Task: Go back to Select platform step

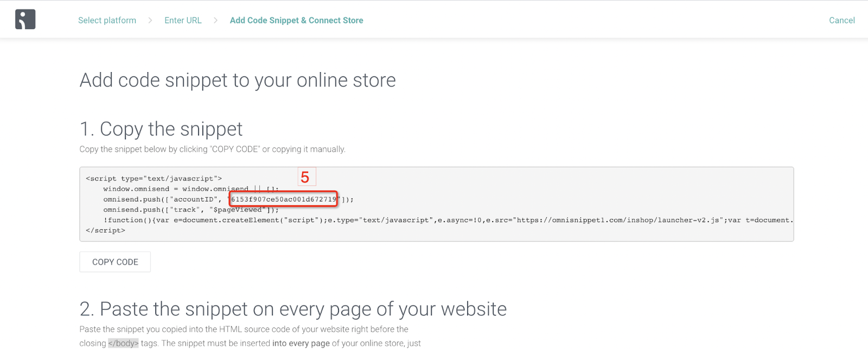Action: [107, 20]
